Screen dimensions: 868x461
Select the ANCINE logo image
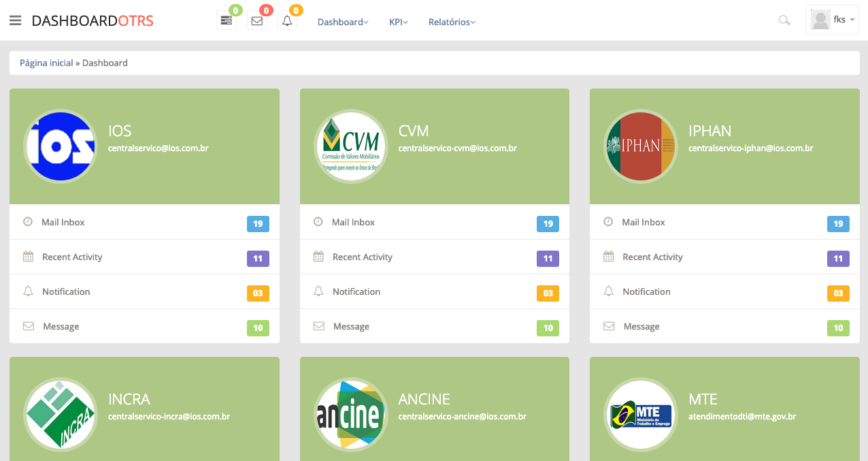click(350, 415)
